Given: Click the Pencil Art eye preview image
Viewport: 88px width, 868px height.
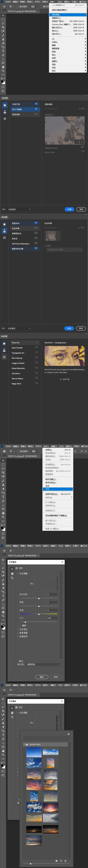Looking at the screenshot, I should pos(64,356).
